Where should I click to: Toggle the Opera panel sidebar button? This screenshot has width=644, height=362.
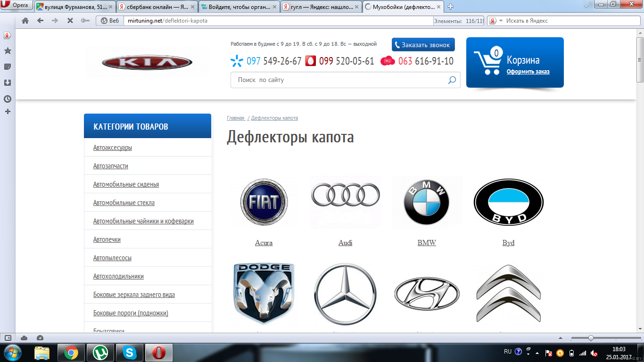[x=8, y=338]
